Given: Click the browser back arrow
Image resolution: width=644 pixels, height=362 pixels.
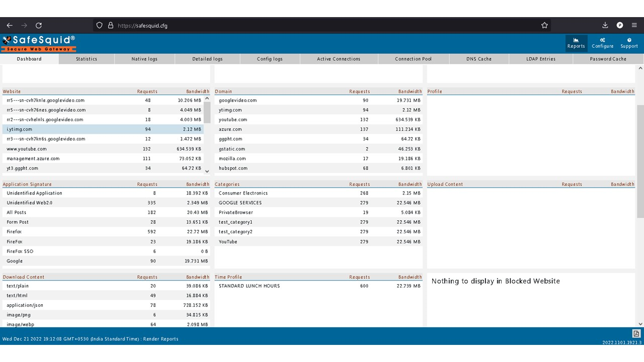Looking at the screenshot, I should [10, 25].
